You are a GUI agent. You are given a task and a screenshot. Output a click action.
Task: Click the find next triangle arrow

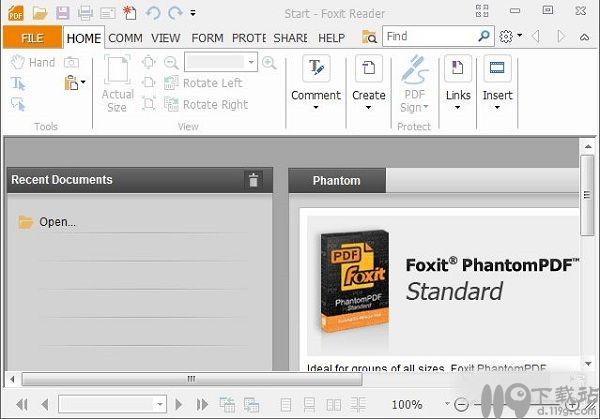pos(561,37)
